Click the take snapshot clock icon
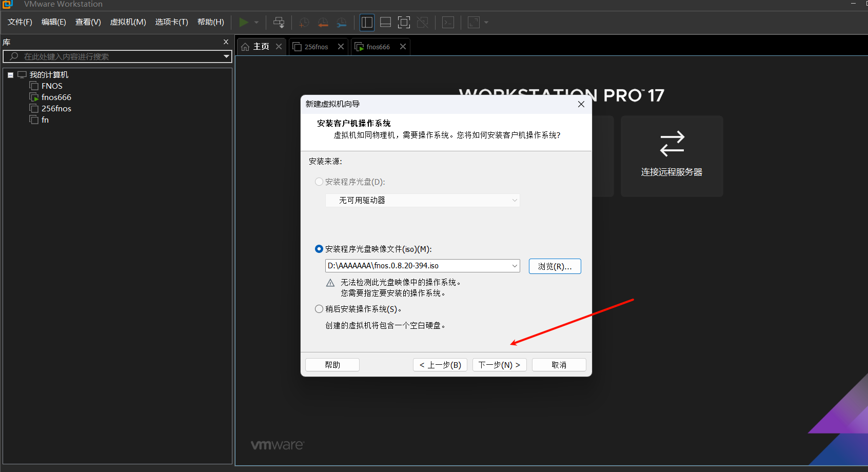Viewport: 868px width, 472px height. 304,22
